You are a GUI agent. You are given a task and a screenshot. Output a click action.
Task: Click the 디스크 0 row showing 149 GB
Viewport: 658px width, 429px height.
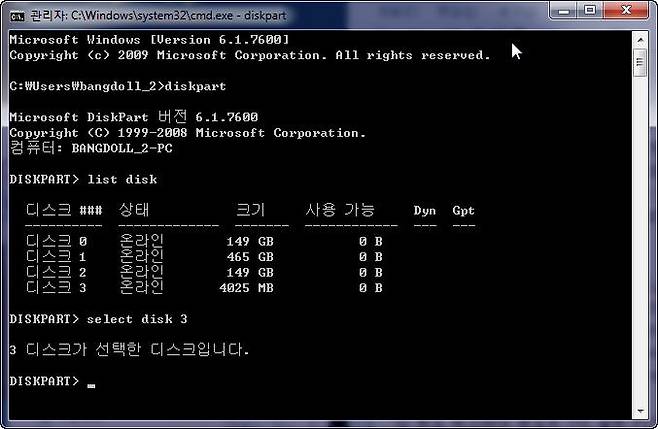[x=200, y=241]
